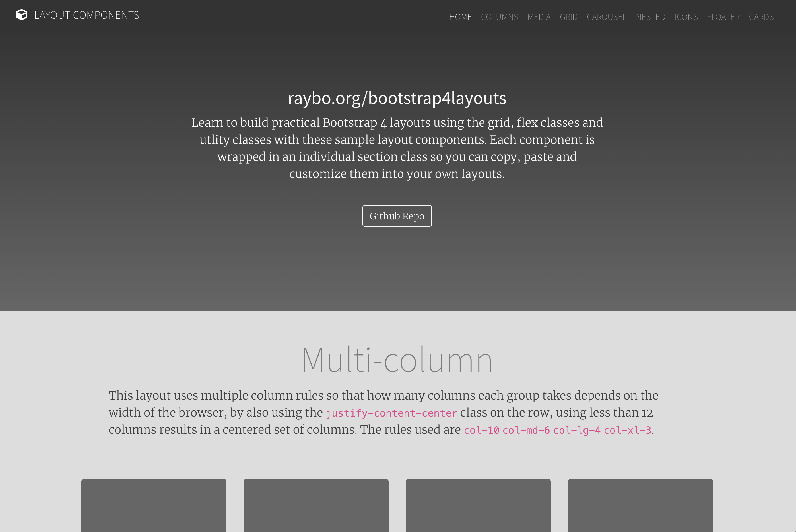Viewport: 796px width, 532px height.
Task: Jump to the Carousel section
Action: [607, 17]
